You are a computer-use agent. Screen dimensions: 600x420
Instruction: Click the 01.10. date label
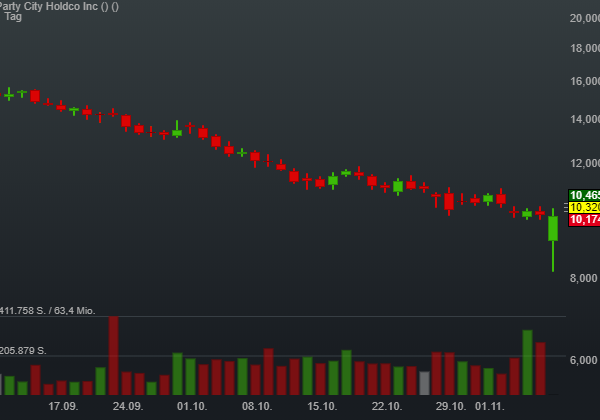point(192,406)
